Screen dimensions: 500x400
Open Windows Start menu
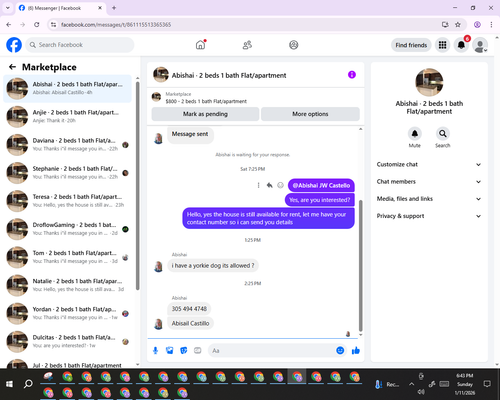(x=9, y=384)
